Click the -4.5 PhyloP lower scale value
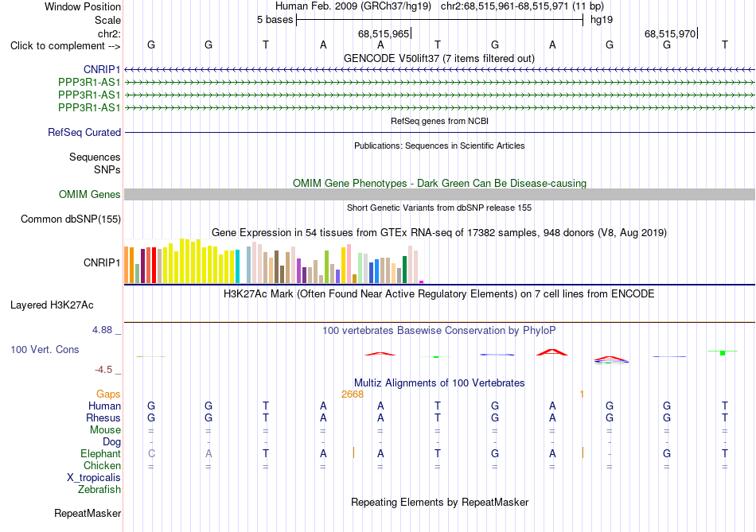 (103, 370)
